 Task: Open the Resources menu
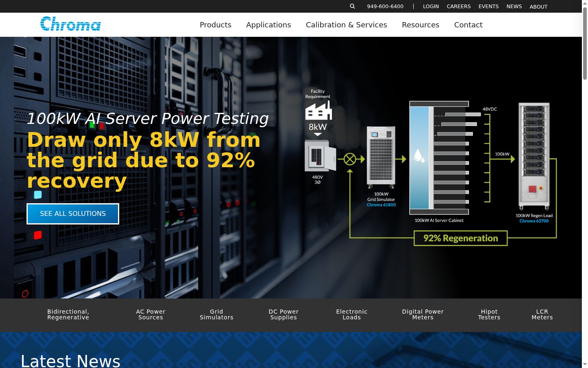pyautogui.click(x=421, y=25)
